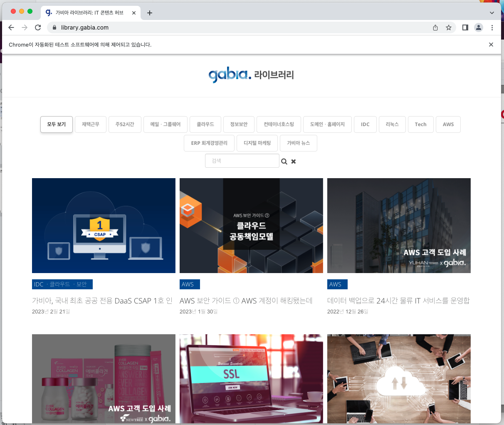Select the 모두 보기 filter
Image resolution: width=504 pixels, height=425 pixels.
click(x=57, y=124)
